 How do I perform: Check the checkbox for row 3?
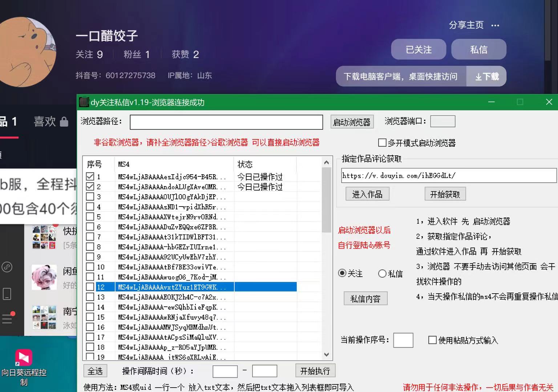coord(90,197)
